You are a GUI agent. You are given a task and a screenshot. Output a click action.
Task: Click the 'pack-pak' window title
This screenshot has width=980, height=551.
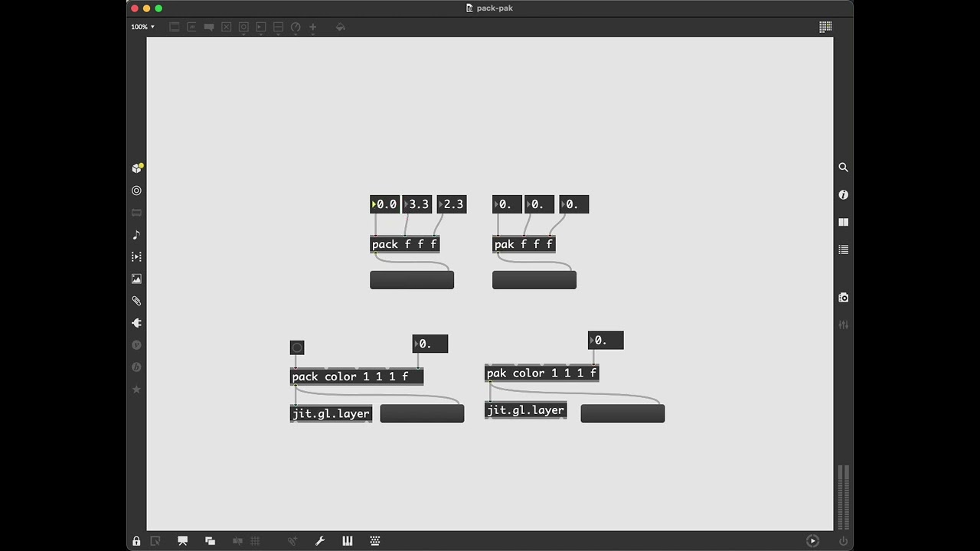click(x=495, y=8)
